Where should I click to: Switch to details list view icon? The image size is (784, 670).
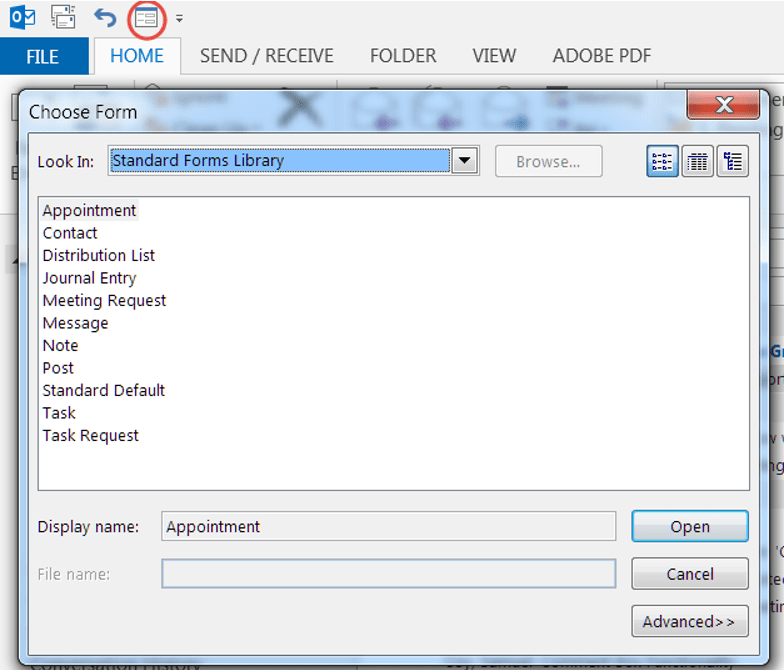698,162
